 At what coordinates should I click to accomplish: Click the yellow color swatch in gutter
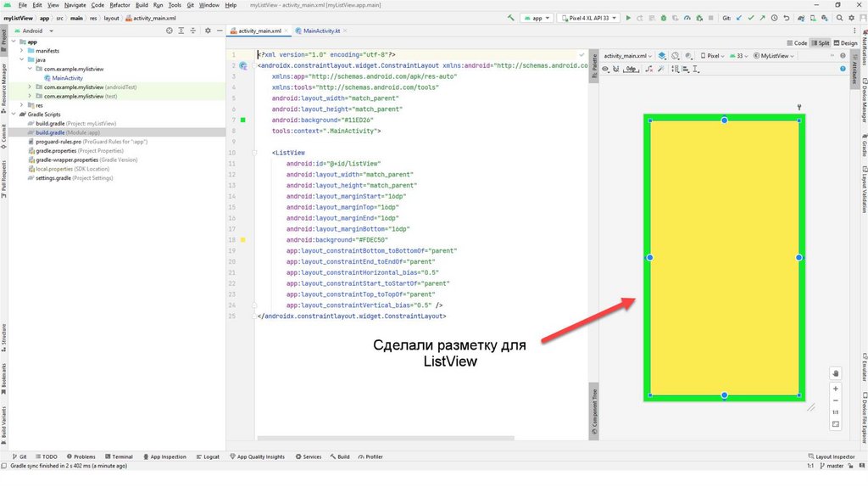point(243,240)
